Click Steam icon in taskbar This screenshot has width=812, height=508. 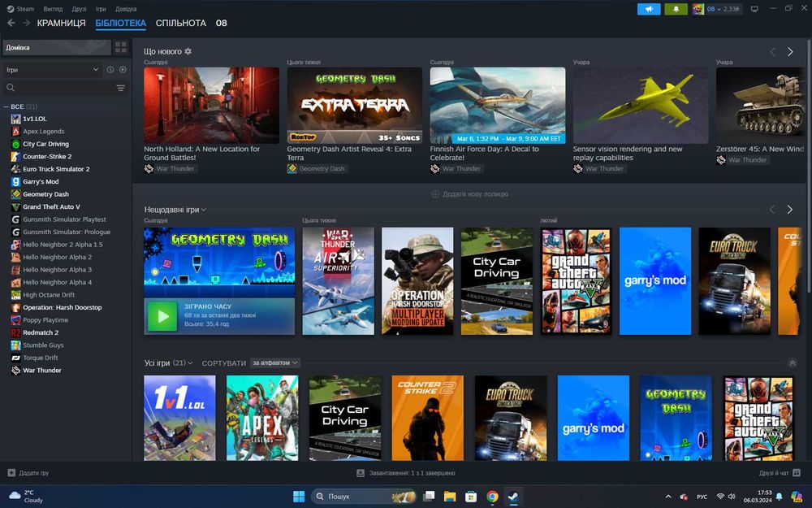pos(512,496)
